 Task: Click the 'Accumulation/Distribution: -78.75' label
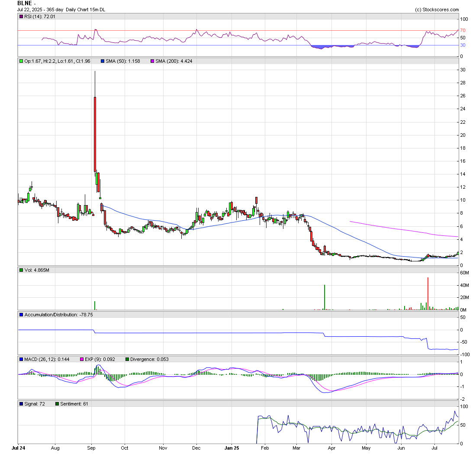pyautogui.click(x=58, y=315)
